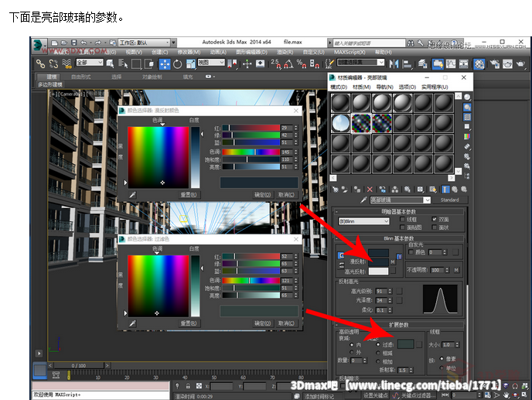Click 重置(R) in the diffuse color selector

(189, 195)
